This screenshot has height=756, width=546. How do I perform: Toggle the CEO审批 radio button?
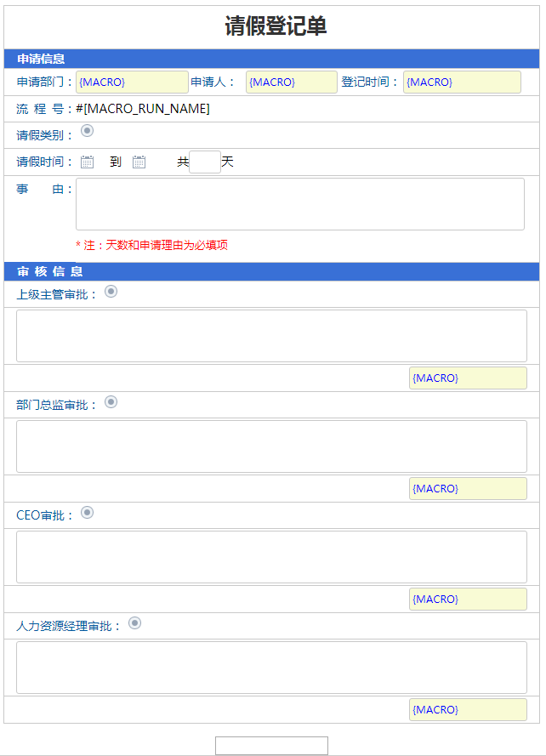[x=87, y=513]
